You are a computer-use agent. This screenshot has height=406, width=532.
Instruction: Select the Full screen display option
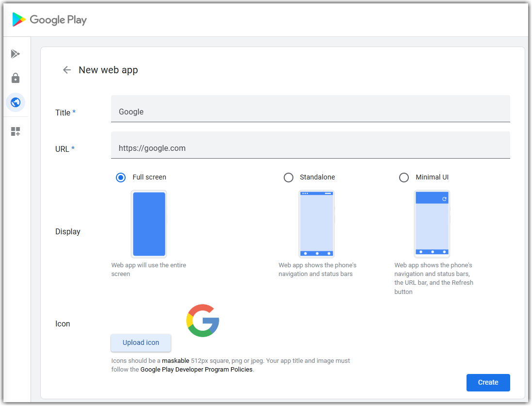pos(121,177)
